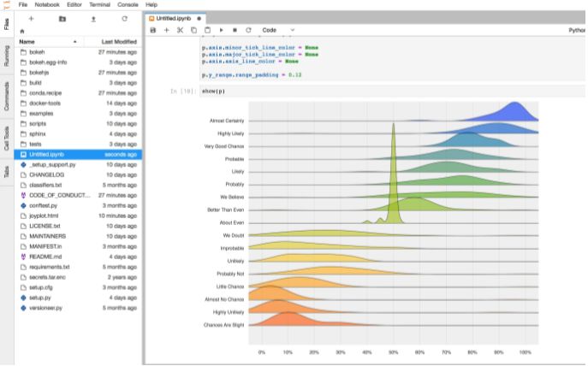This screenshot has width=588, height=366.
Task: Select the MANIFEST.in file
Action: coord(78,246)
